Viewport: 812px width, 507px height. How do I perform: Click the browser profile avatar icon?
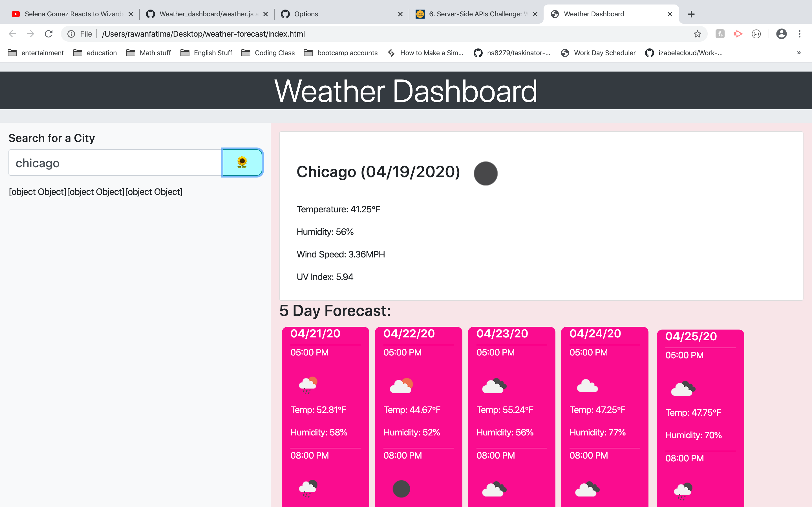(x=782, y=34)
